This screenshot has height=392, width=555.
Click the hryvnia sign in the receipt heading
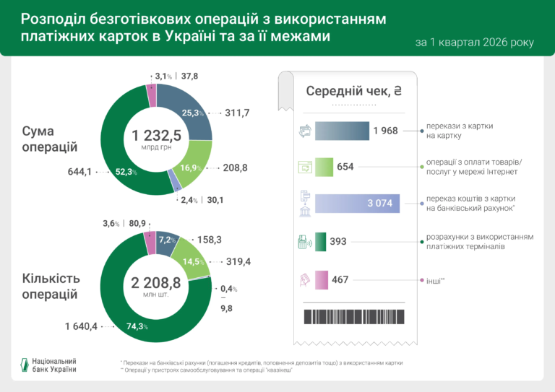pyautogui.click(x=398, y=91)
